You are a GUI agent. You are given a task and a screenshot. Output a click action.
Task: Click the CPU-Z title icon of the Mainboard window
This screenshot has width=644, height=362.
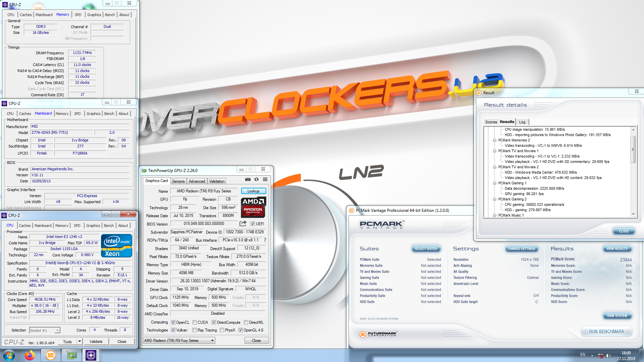[x=4, y=104]
